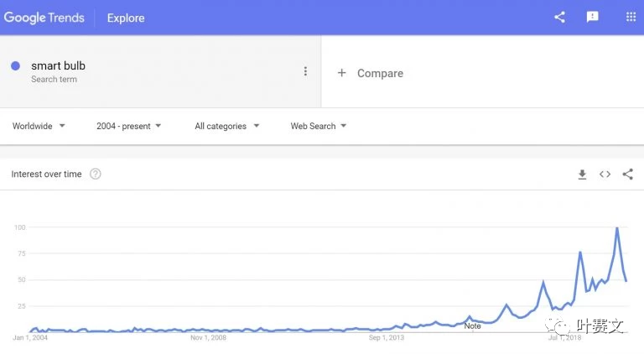Download the Interest over time data
This screenshot has height=354, width=644.
[582, 174]
